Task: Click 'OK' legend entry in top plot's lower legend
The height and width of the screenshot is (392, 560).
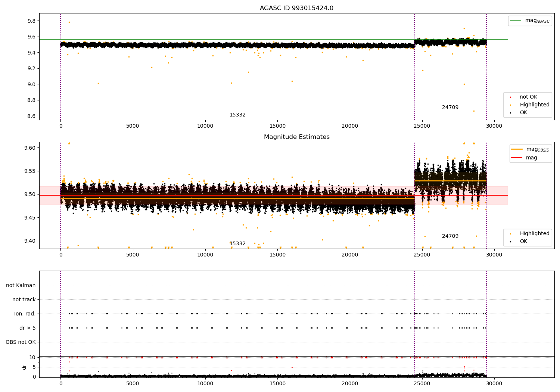Action: (519, 113)
